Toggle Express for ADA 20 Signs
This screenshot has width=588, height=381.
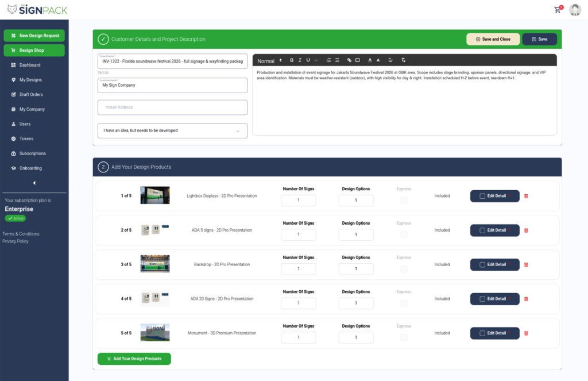tap(404, 303)
